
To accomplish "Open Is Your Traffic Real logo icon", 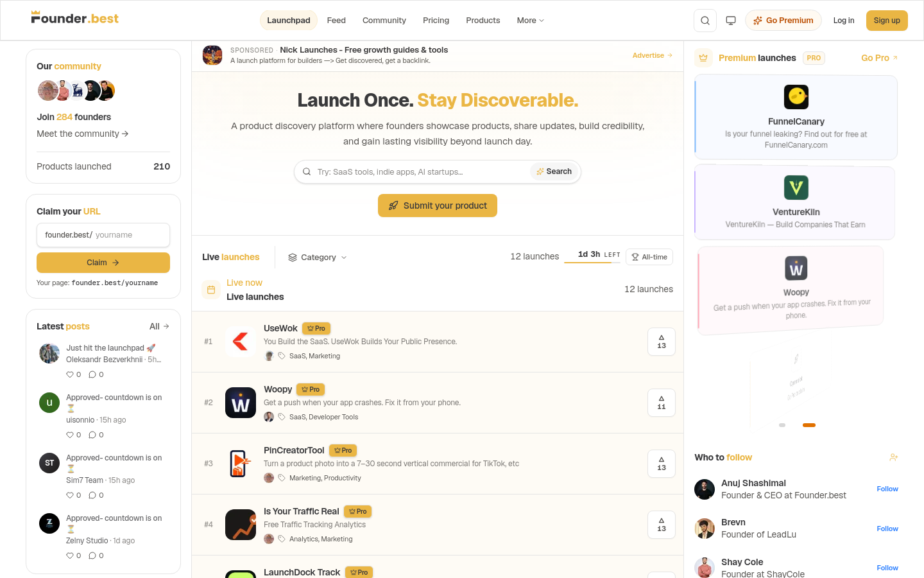I will pyautogui.click(x=241, y=525).
